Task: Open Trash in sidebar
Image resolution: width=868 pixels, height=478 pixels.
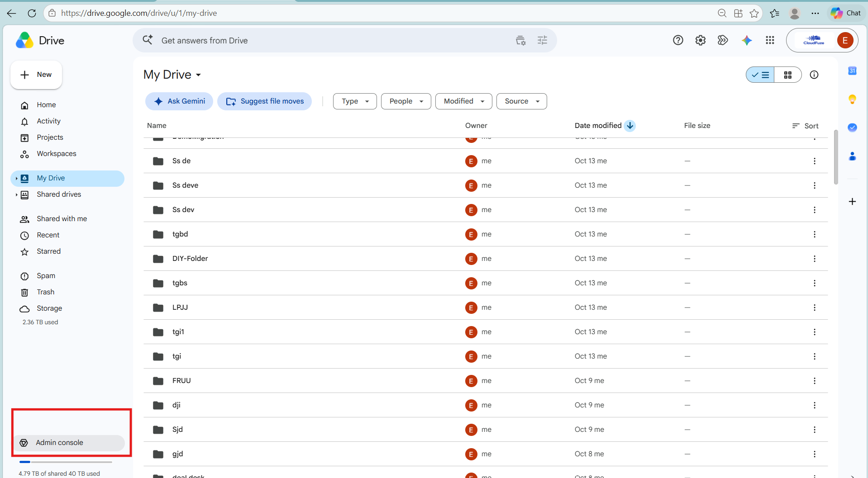Action: (45, 292)
